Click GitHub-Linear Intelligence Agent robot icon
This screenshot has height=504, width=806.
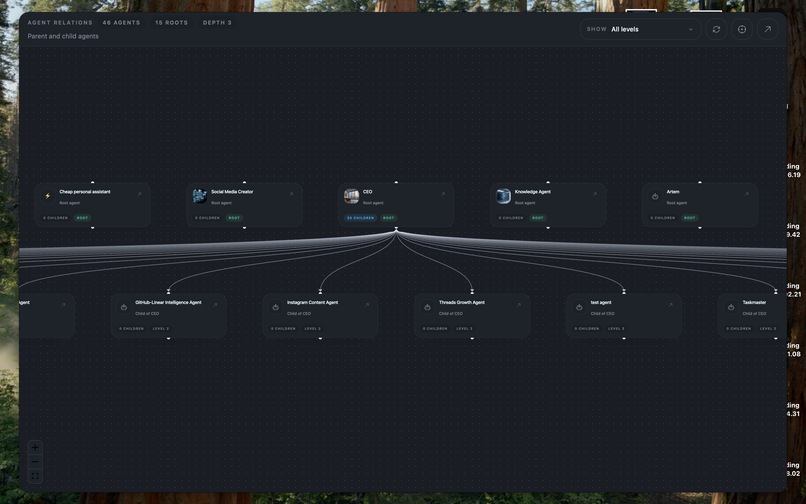pyautogui.click(x=124, y=307)
